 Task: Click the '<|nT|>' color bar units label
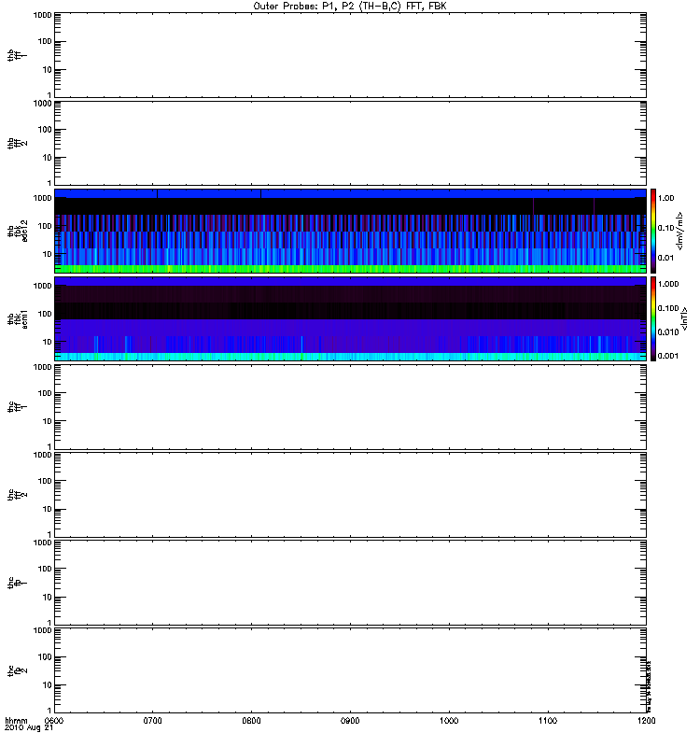click(x=684, y=318)
